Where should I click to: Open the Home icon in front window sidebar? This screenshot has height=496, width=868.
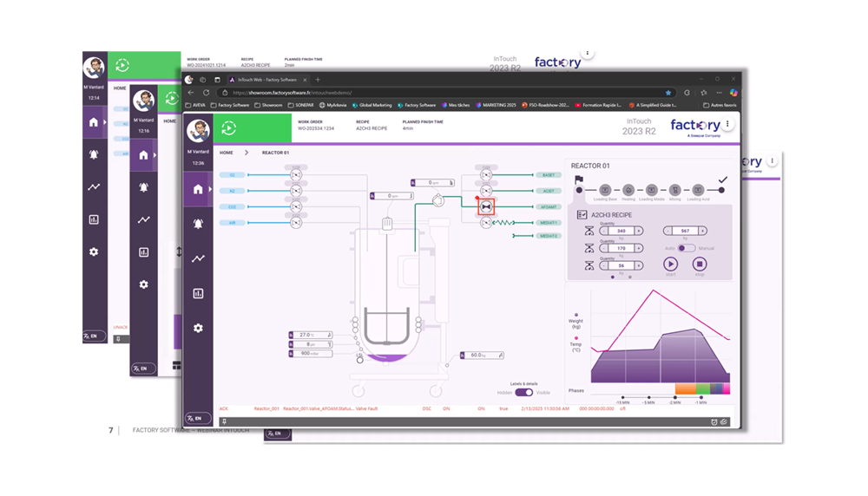click(x=198, y=189)
